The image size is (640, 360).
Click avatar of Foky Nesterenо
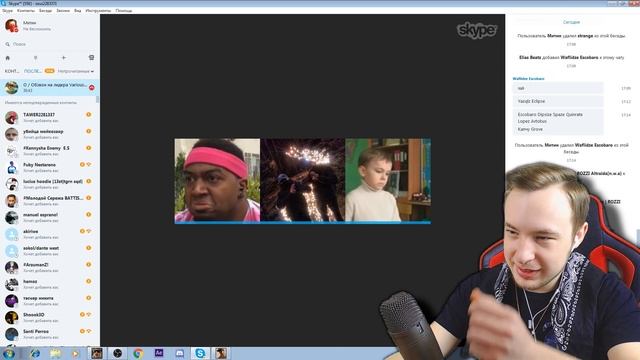(x=11, y=168)
